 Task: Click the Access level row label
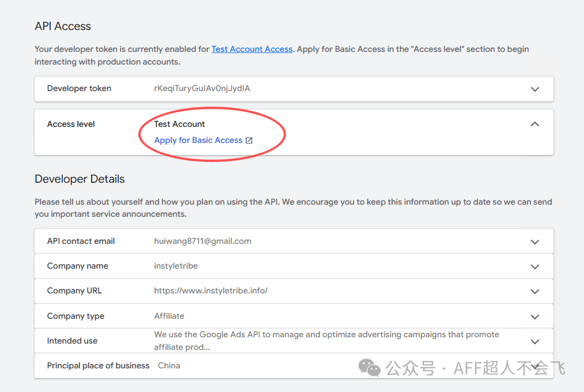(71, 124)
